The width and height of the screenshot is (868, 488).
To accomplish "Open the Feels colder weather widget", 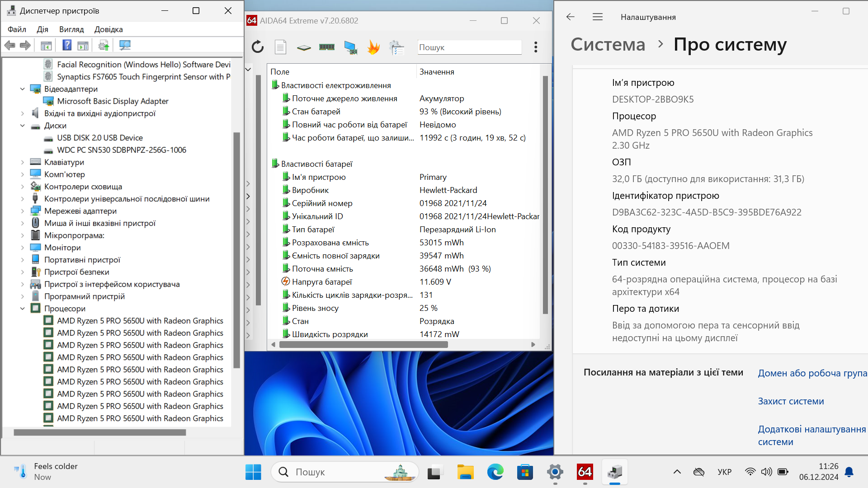I will [x=45, y=472].
